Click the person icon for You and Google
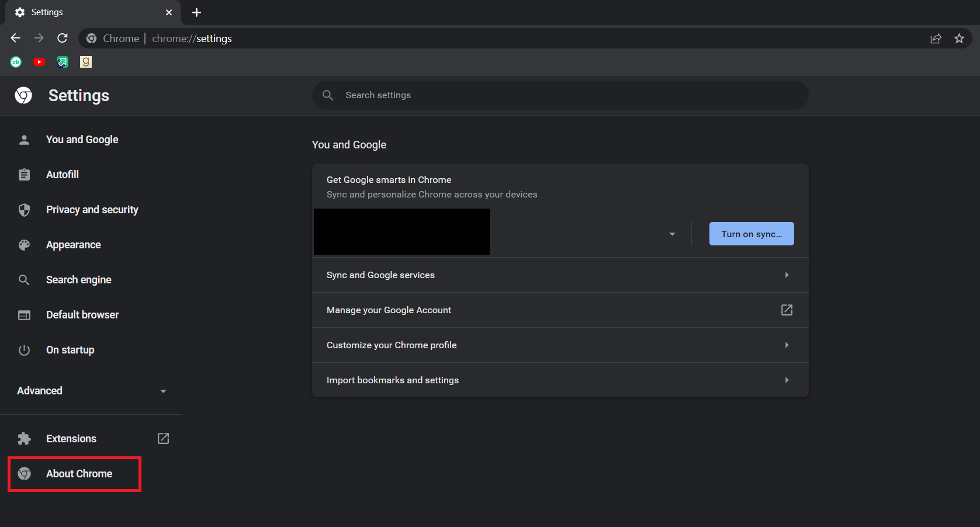Screen dimensions: 980x527 [24, 140]
